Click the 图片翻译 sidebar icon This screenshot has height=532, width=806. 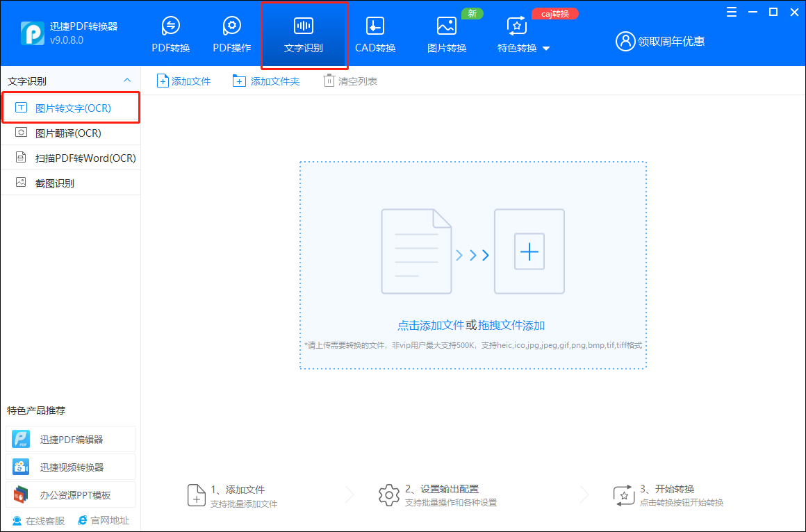pyautogui.click(x=21, y=133)
